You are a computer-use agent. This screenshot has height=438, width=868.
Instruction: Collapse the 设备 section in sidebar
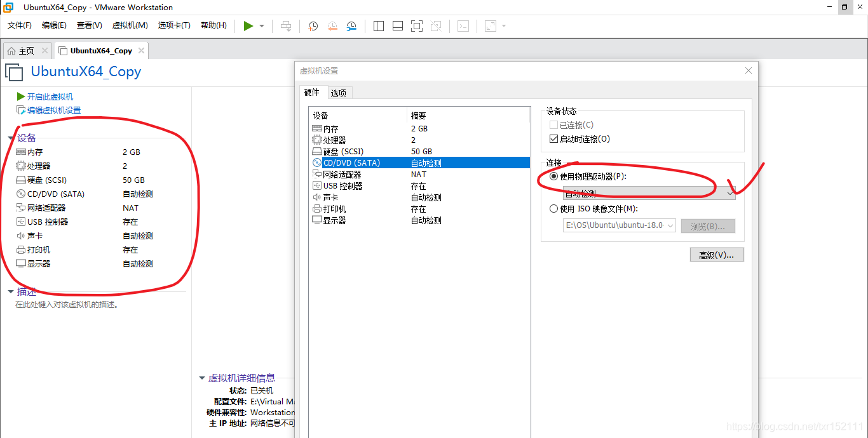point(11,138)
